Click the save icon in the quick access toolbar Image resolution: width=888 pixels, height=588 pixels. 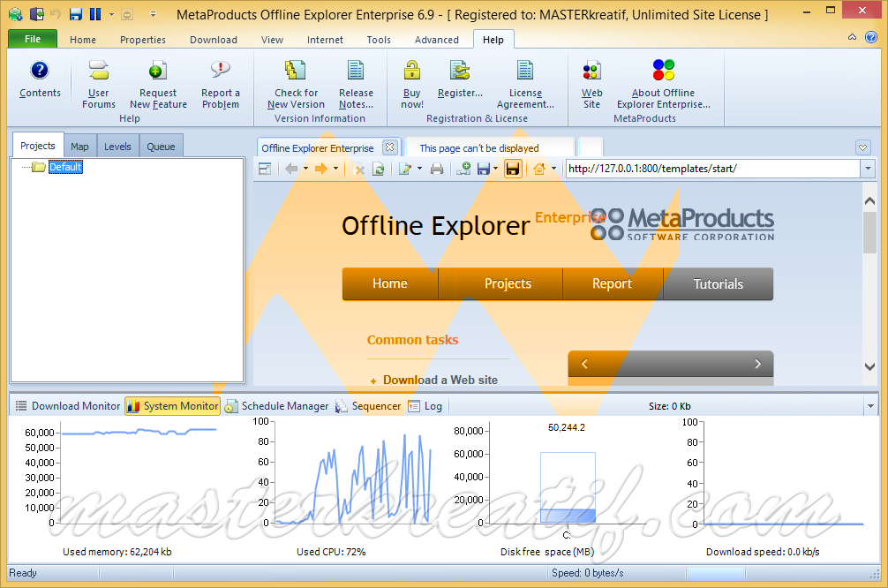tap(76, 14)
